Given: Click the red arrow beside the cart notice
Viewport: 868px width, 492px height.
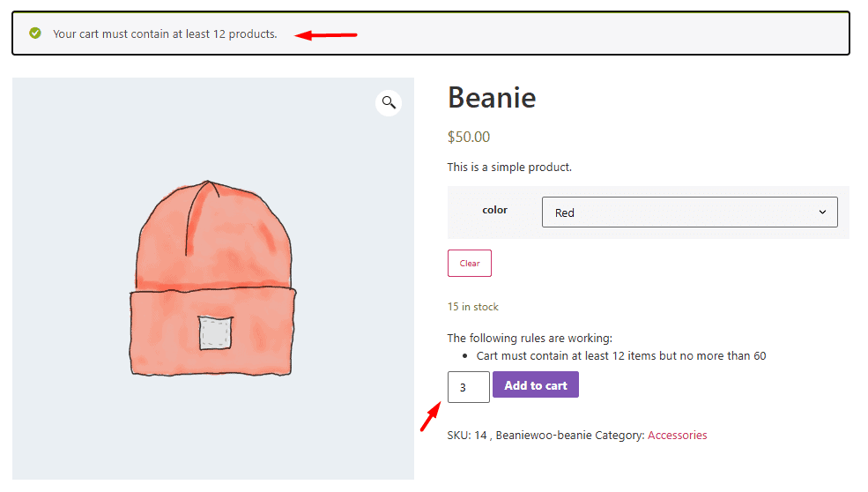Looking at the screenshot, I should [326, 35].
